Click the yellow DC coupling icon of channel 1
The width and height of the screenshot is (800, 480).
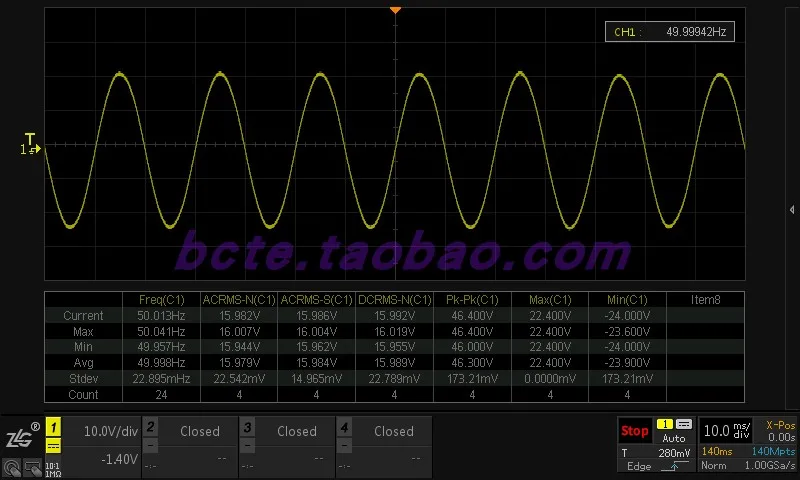(x=54, y=447)
